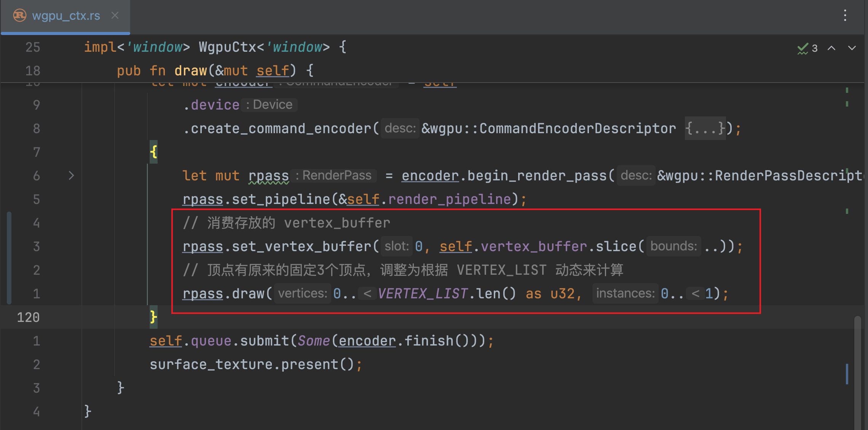868x430 pixels.
Task: Open the editor tab options kebab menu
Action: (x=845, y=15)
